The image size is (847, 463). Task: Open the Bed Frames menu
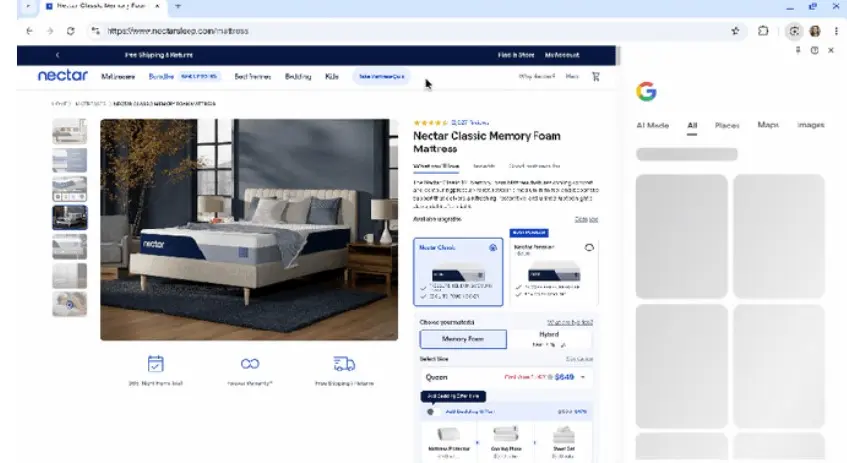coord(252,77)
